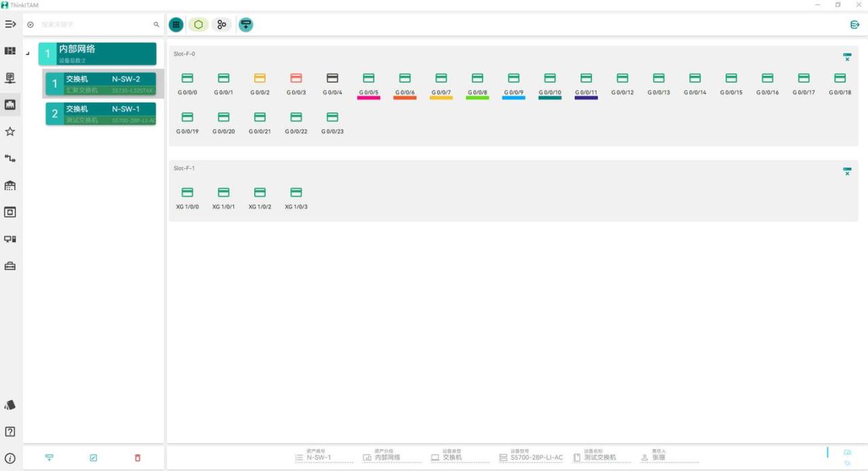Image resolution: width=868 pixels, height=471 pixels.
Task: Click the edit device pencil icon
Action: point(94,458)
